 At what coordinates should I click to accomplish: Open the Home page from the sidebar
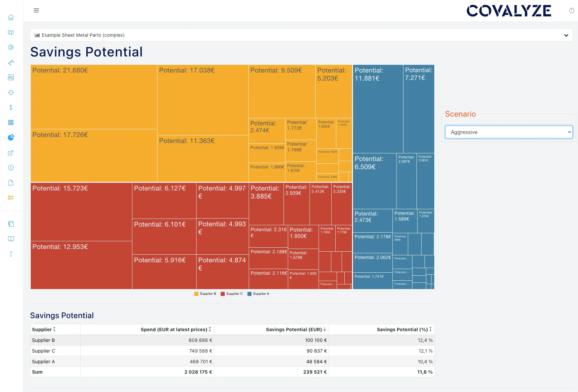(11, 17)
